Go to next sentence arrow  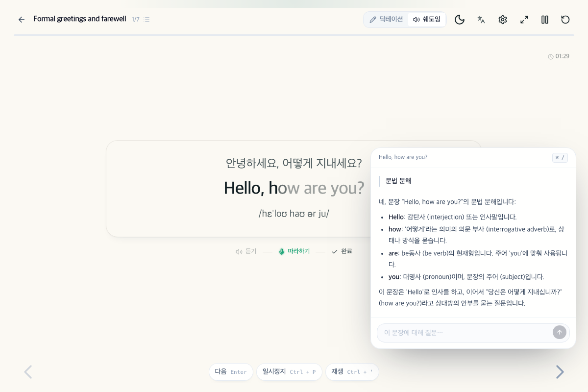tap(560, 372)
